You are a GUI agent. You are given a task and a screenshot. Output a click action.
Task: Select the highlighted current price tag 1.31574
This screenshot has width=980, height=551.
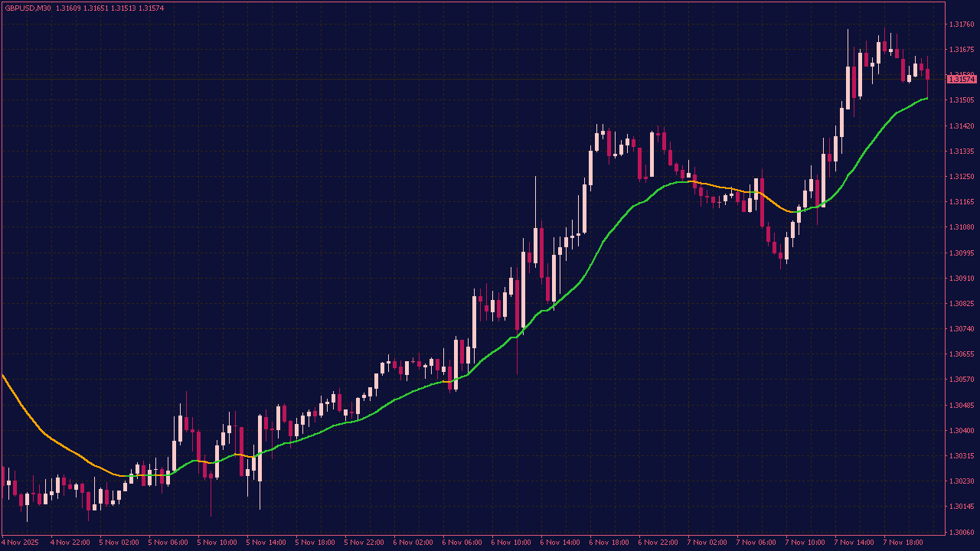point(959,78)
